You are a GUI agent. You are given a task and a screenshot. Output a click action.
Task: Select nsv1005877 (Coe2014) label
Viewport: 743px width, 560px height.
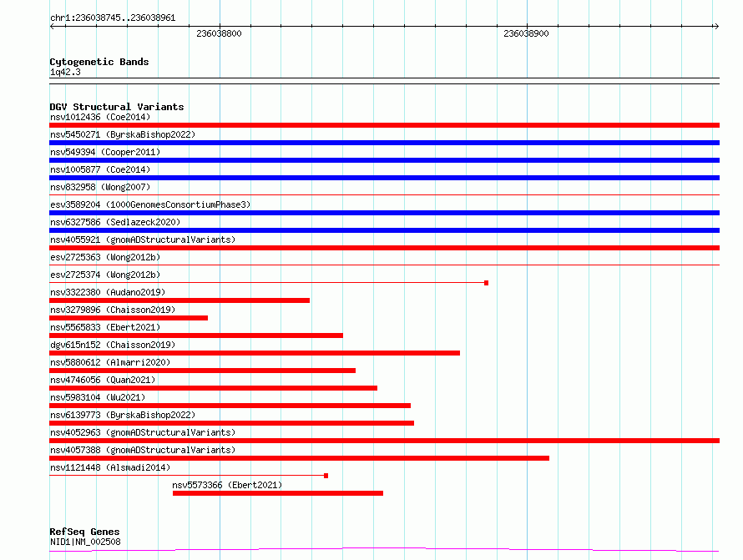click(x=100, y=169)
